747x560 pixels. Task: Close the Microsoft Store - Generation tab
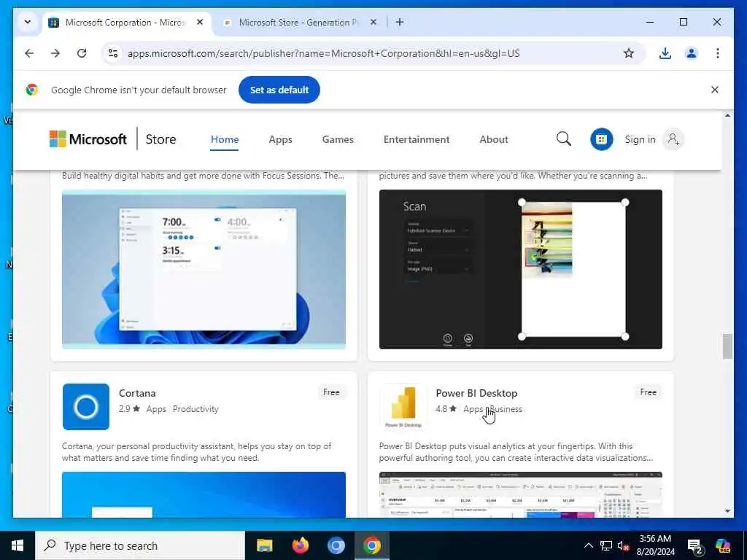tap(373, 23)
